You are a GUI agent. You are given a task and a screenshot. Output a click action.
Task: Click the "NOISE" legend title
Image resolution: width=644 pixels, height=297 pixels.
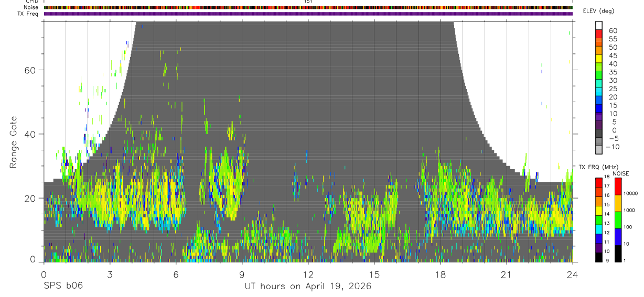[x=620, y=173]
